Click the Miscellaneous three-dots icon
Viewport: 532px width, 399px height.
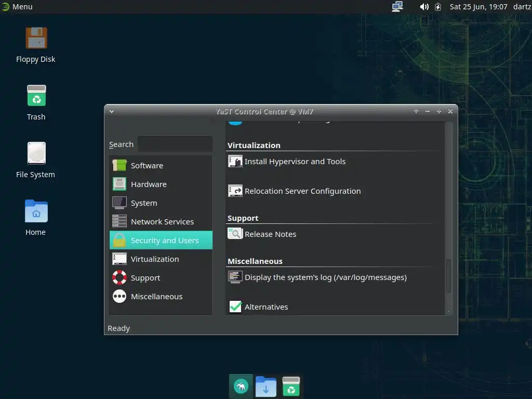(x=119, y=296)
